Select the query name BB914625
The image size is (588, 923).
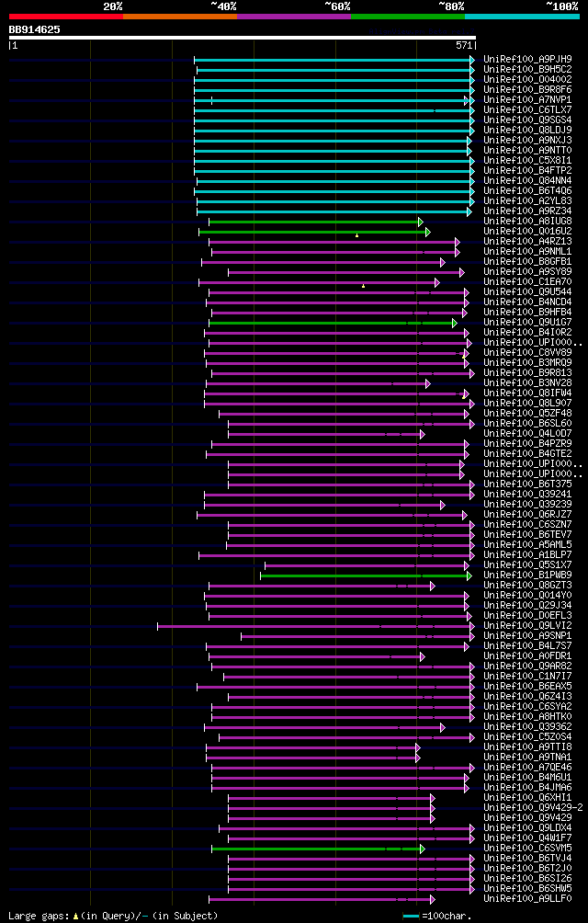[x=34, y=28]
